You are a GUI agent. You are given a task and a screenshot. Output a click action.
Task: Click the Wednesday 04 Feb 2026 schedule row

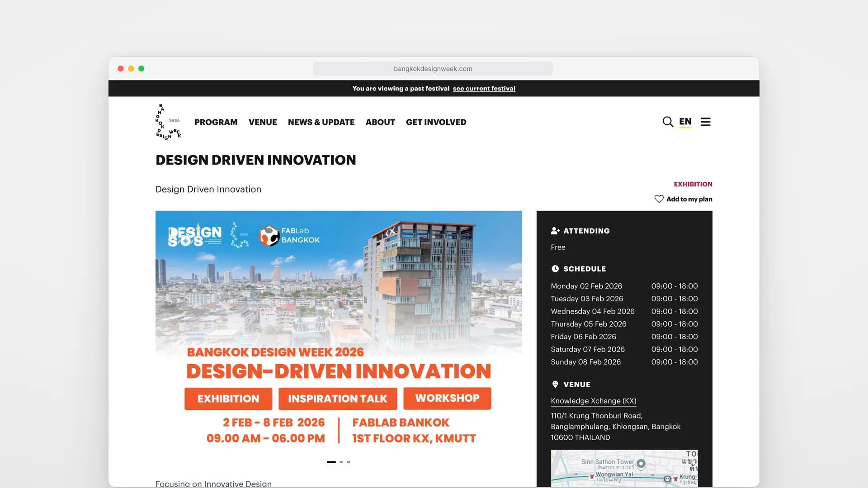point(624,311)
